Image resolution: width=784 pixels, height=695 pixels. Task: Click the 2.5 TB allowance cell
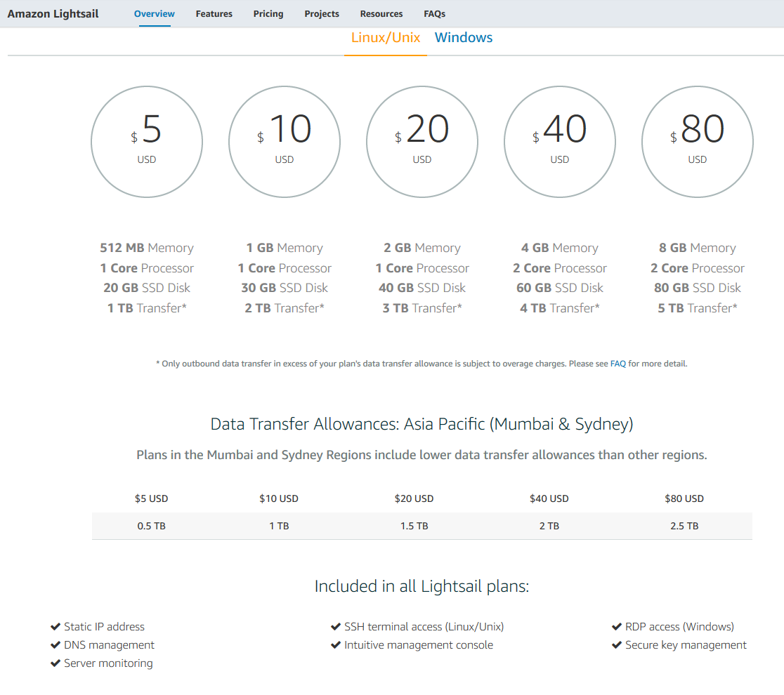(684, 526)
